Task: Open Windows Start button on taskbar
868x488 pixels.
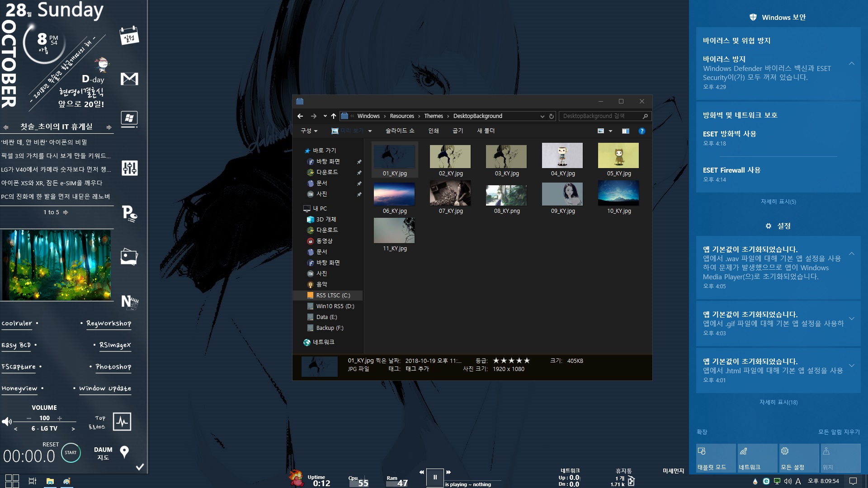Action: [x=12, y=481]
